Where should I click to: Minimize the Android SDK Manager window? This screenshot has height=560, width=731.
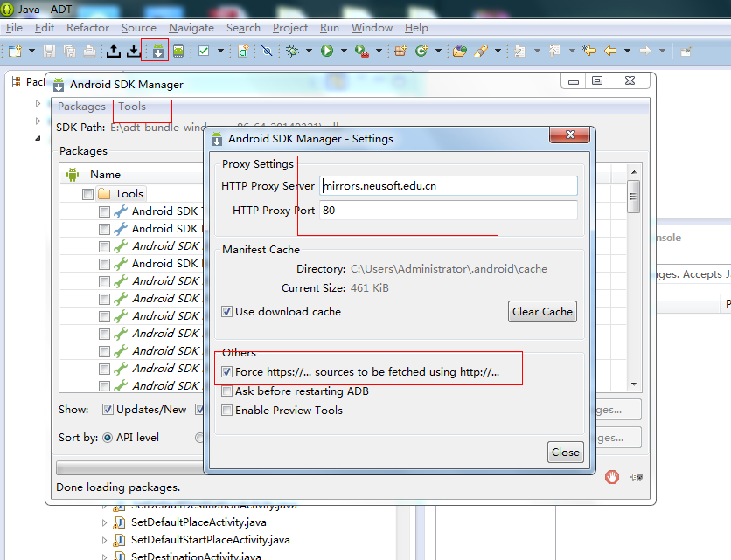(574, 80)
